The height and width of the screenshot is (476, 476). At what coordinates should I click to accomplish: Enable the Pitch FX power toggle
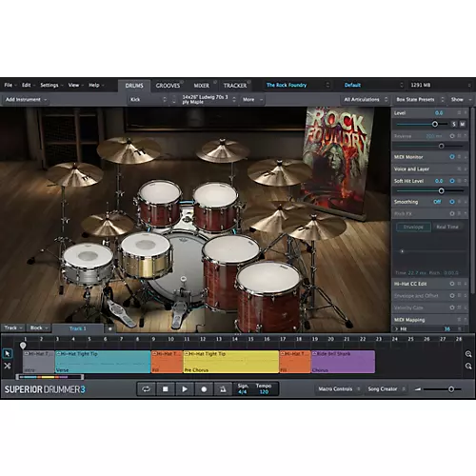click(452, 214)
